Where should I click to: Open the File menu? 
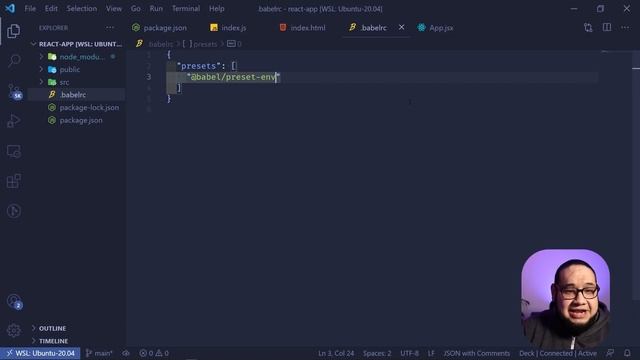(x=30, y=9)
